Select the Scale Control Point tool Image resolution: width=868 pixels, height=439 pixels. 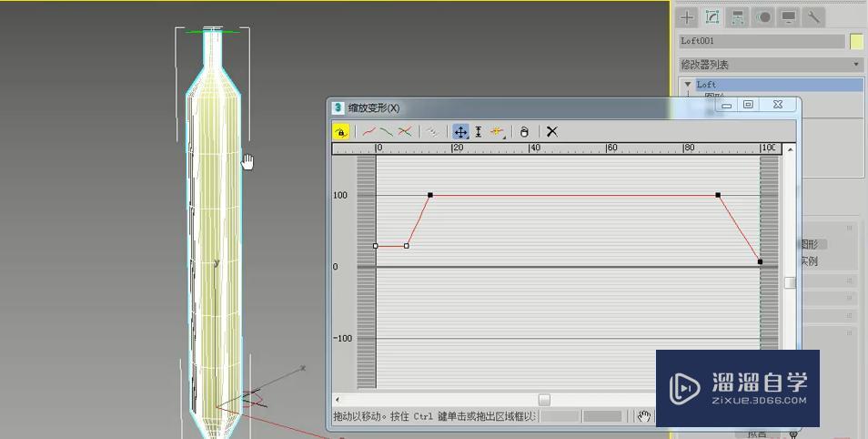(x=479, y=132)
